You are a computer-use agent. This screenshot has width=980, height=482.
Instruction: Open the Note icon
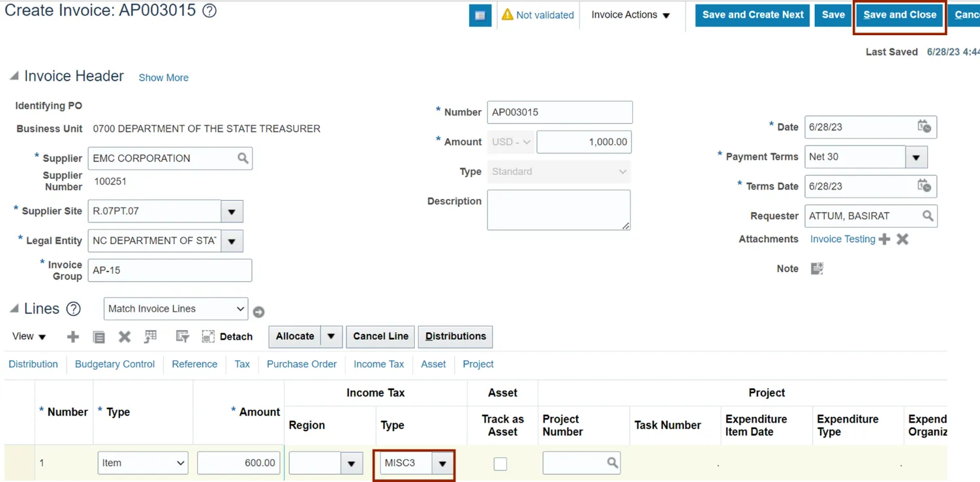click(x=817, y=269)
